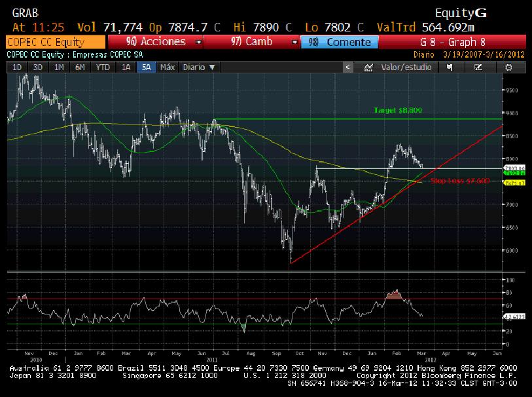Collapse toolbar with double-chevron icon
The image size is (532, 397).
click(x=347, y=67)
